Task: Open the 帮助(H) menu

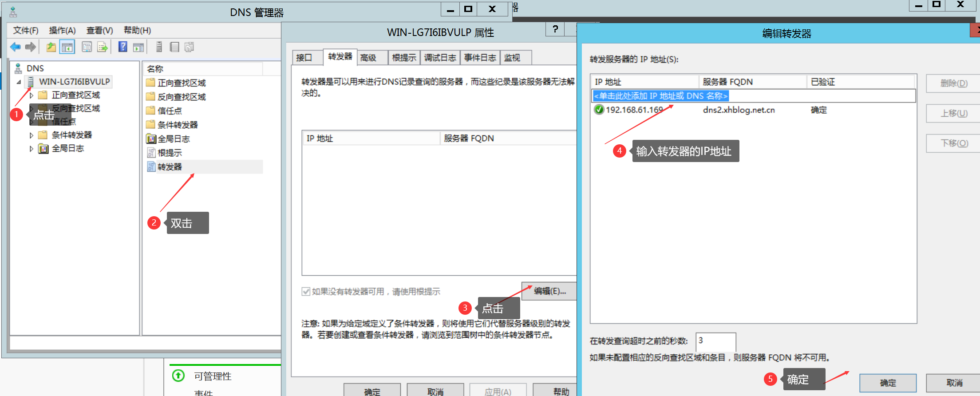Action: pyautogui.click(x=137, y=30)
